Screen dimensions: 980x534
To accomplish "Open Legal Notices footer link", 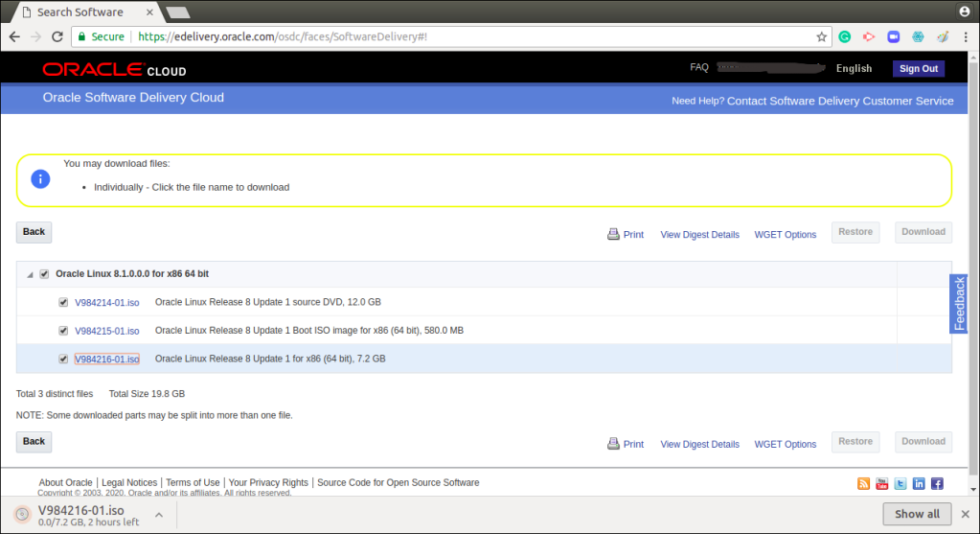I will [129, 483].
